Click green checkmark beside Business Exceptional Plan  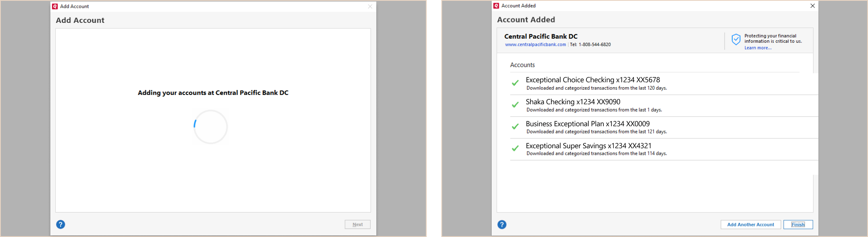tap(515, 127)
